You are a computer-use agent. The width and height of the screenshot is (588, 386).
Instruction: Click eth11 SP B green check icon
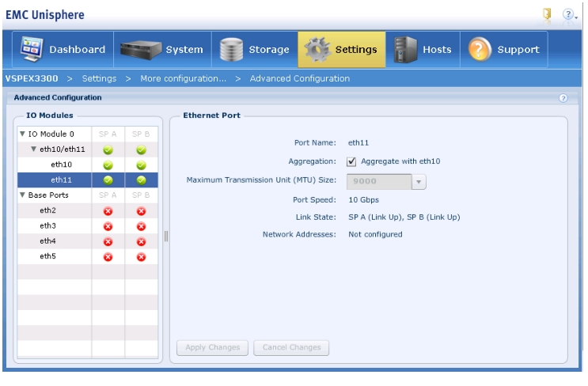pos(141,180)
